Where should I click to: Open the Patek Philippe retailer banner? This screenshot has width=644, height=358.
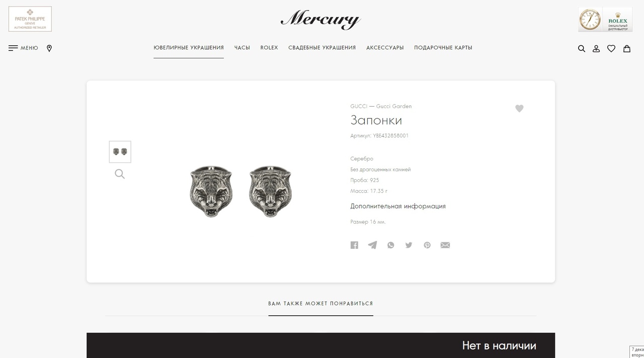pos(30,19)
